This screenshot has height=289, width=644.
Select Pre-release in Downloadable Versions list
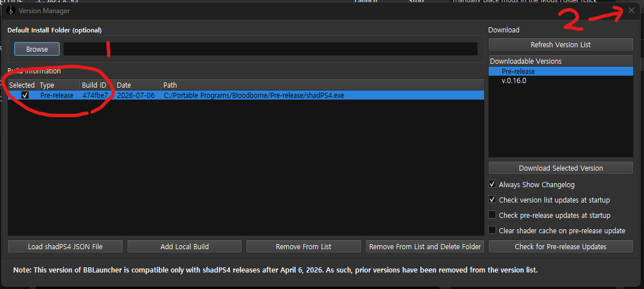560,72
